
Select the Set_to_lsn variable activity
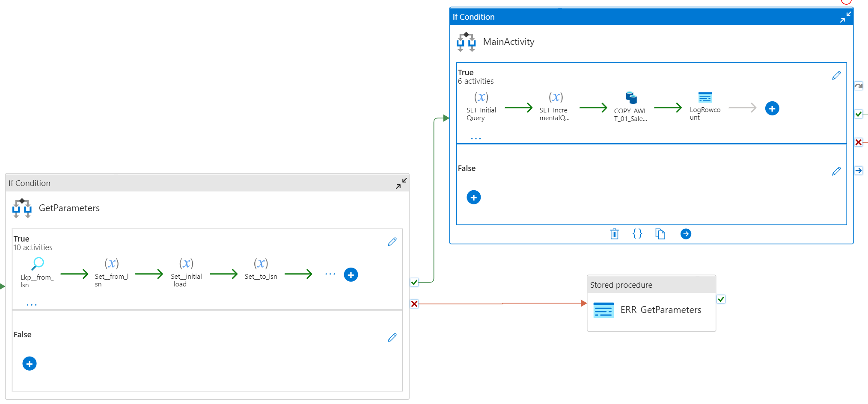261,269
